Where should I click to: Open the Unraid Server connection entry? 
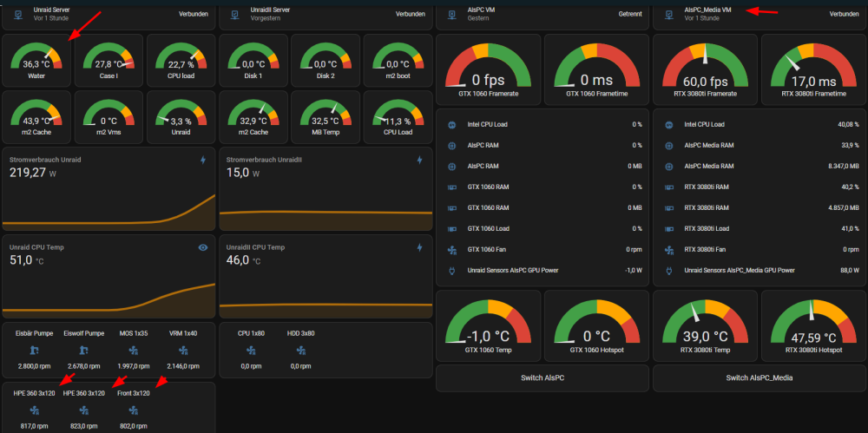click(108, 15)
